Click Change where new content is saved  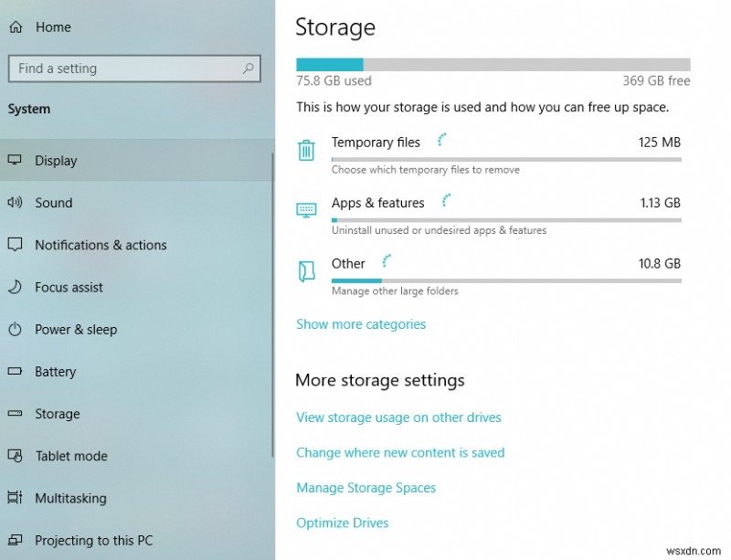(400, 452)
